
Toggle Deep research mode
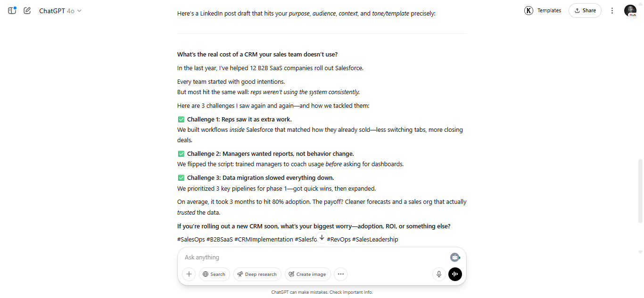[257, 274]
